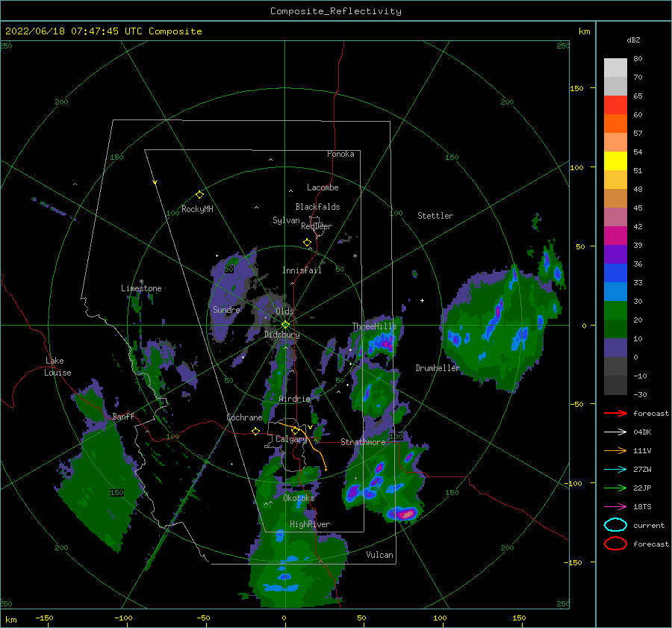Click the 'Olds' city label

click(284, 311)
